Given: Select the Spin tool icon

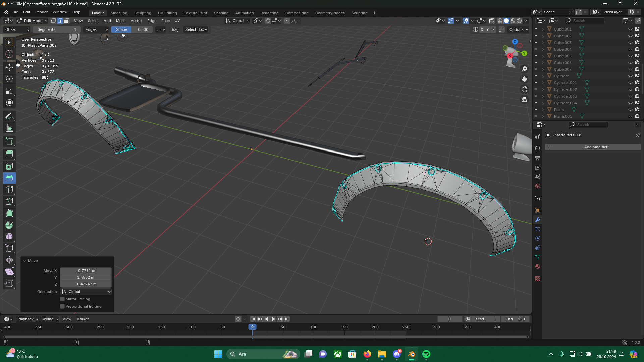Looking at the screenshot, I should [x=9, y=225].
